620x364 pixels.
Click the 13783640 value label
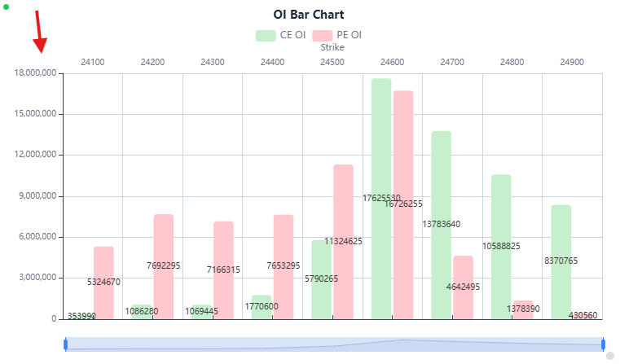click(x=442, y=225)
